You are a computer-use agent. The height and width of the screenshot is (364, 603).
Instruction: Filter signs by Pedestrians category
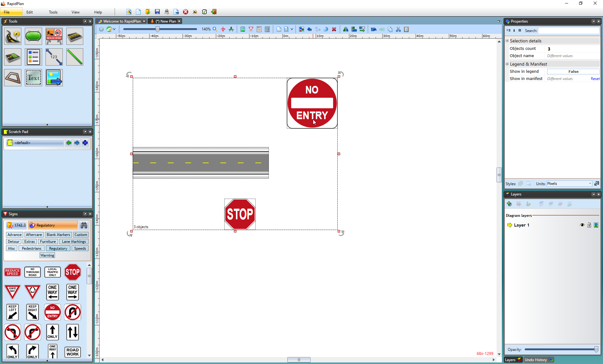(x=31, y=249)
